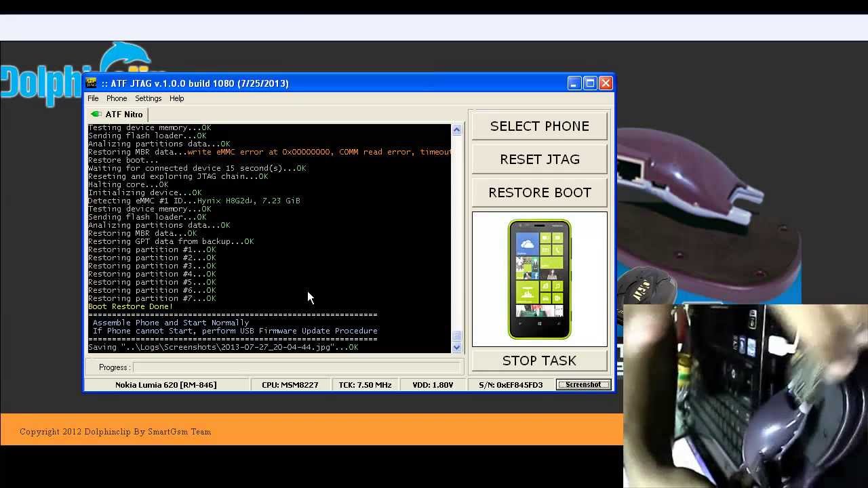The height and width of the screenshot is (488, 868).
Task: Open the Settings menu
Action: [148, 98]
